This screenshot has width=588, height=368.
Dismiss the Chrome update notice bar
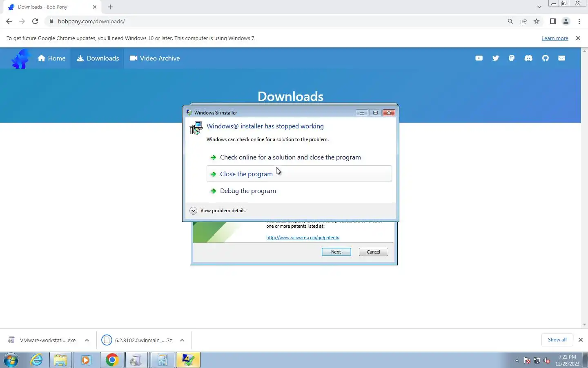click(x=578, y=38)
